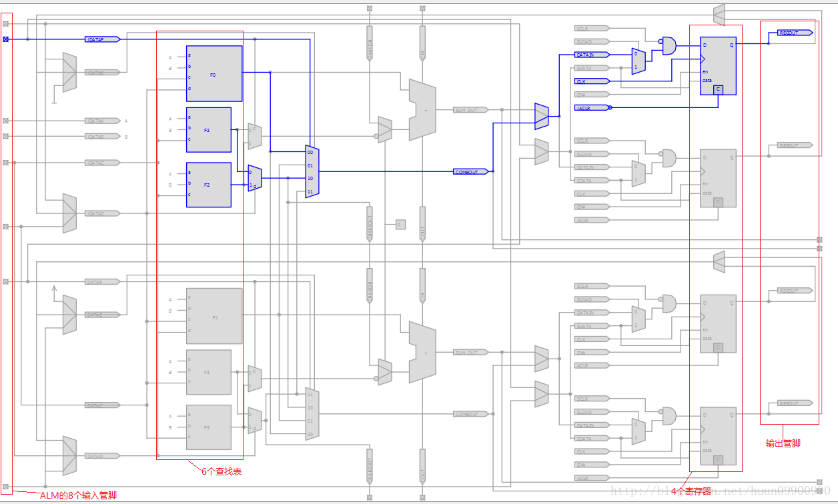This screenshot has height=504, width=838.
Task: Select the gray DATAD port
Action: 103,456
